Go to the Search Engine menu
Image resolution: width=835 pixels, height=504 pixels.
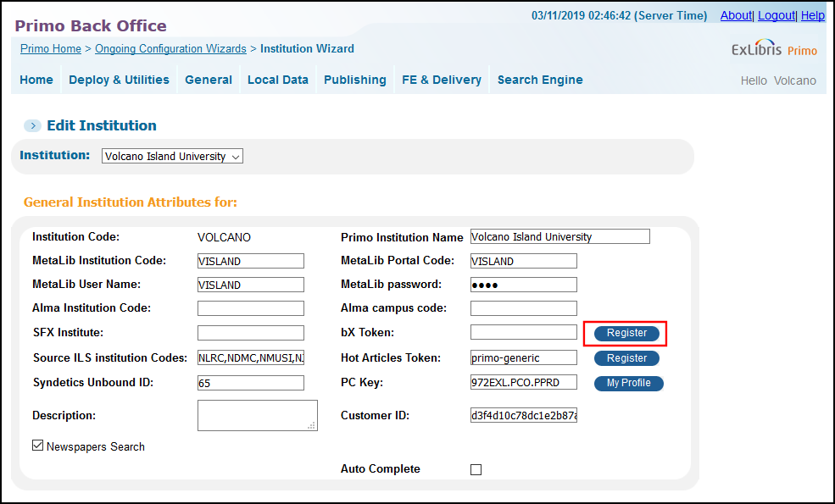pos(539,80)
